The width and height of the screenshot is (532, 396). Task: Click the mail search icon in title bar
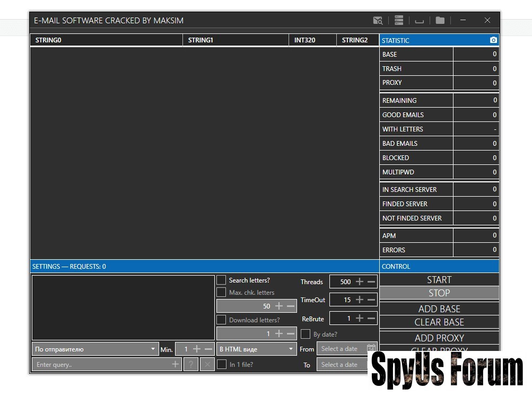pos(378,21)
